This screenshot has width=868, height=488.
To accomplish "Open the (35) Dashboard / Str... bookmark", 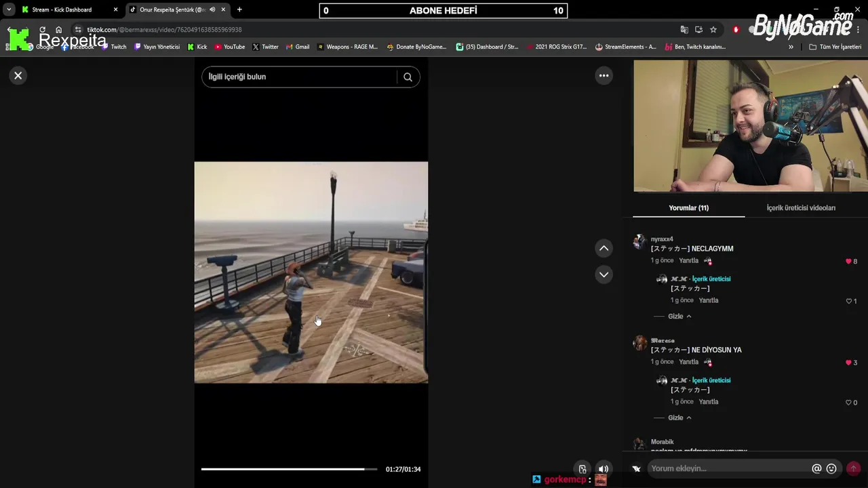I will (x=487, y=47).
